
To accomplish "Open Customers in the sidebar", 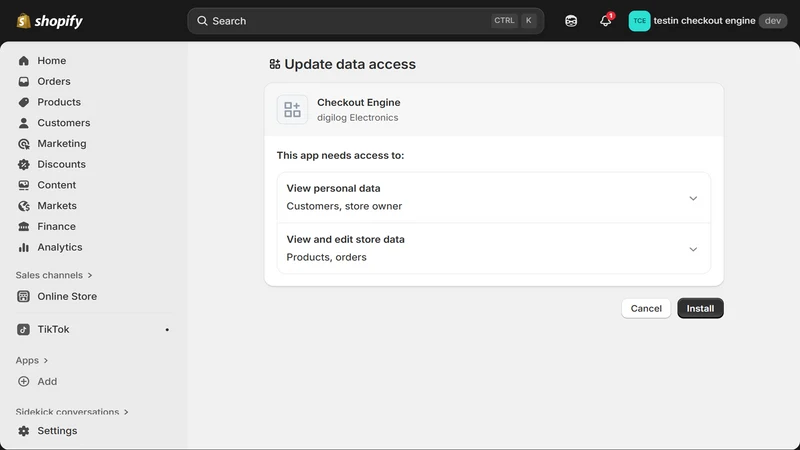I will [x=63, y=123].
